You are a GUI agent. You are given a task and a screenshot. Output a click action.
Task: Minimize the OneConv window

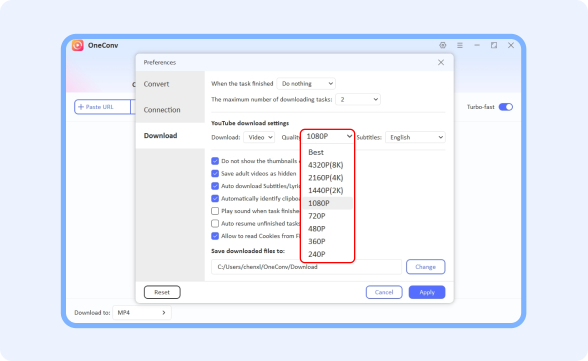477,45
